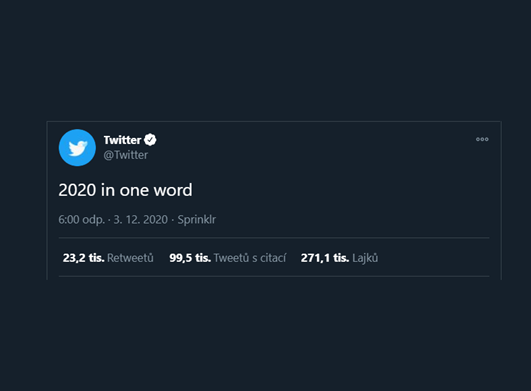View the 99,5 tis. quote count

pos(190,258)
